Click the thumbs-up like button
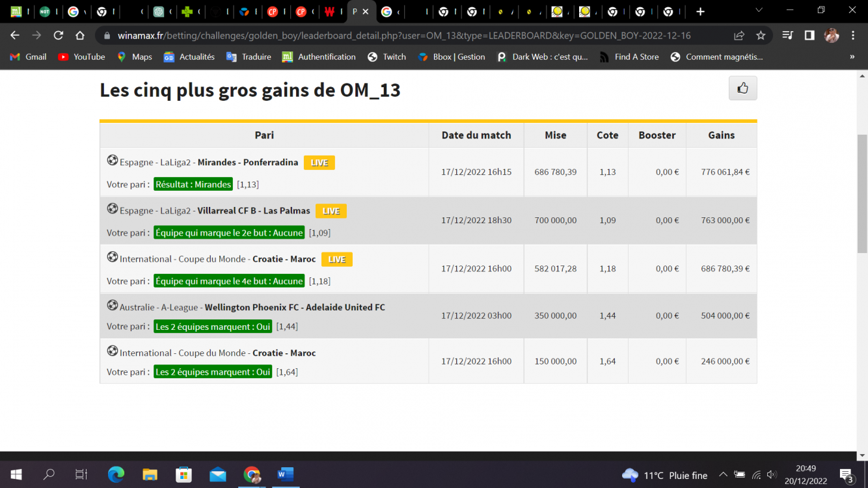 [742, 88]
